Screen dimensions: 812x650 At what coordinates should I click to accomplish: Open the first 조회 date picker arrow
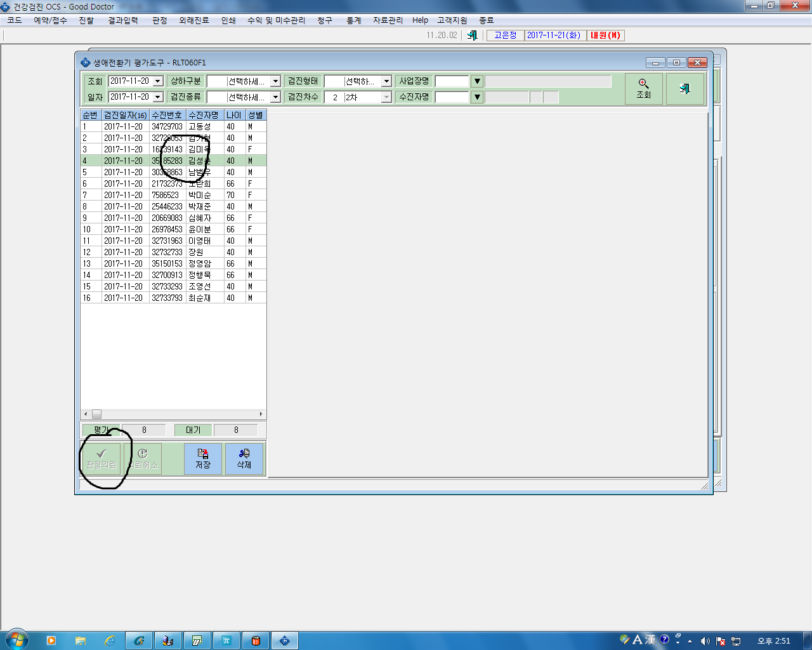coord(158,81)
